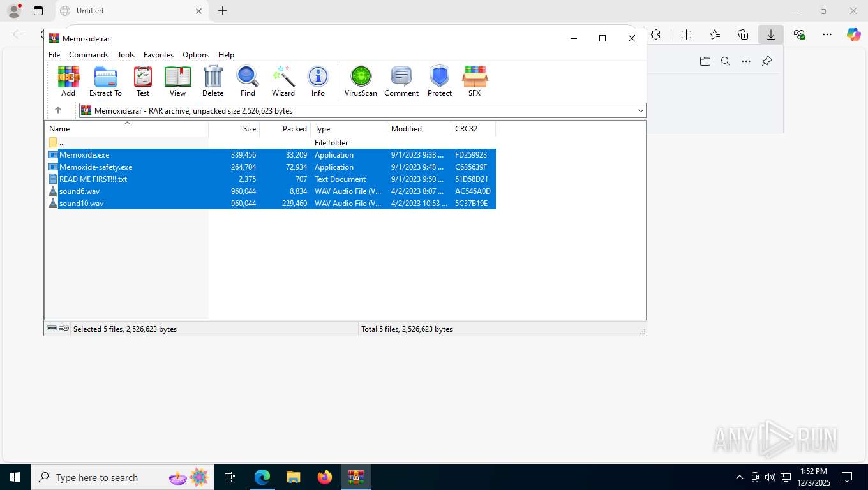868x490 pixels.
Task: Sort by Modified column header
Action: point(419,128)
